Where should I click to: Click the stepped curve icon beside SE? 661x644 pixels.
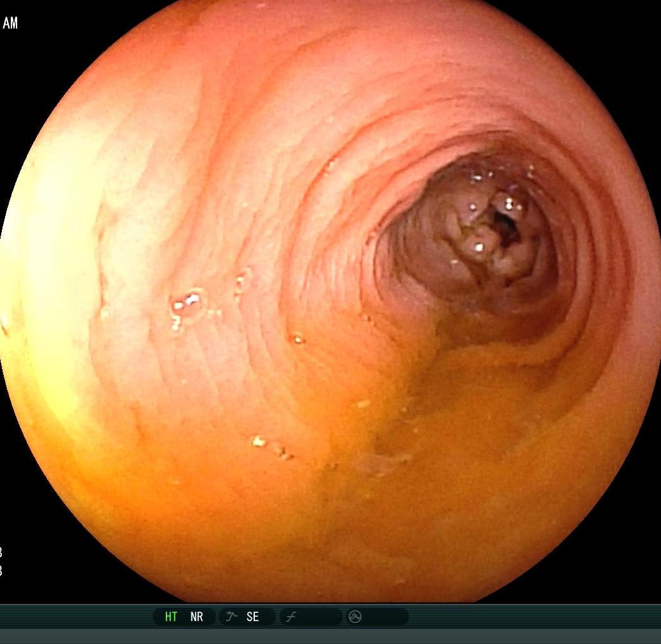[231, 616]
